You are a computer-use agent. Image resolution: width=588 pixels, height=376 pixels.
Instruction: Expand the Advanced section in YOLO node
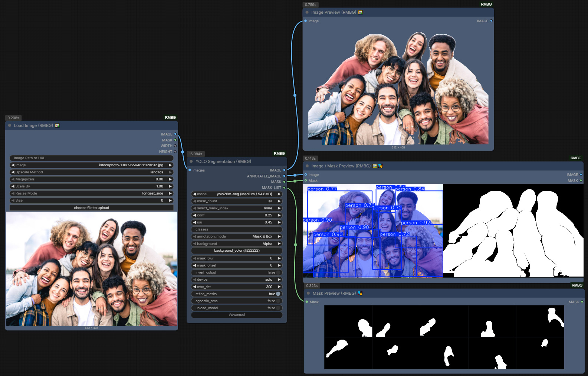coord(237,315)
